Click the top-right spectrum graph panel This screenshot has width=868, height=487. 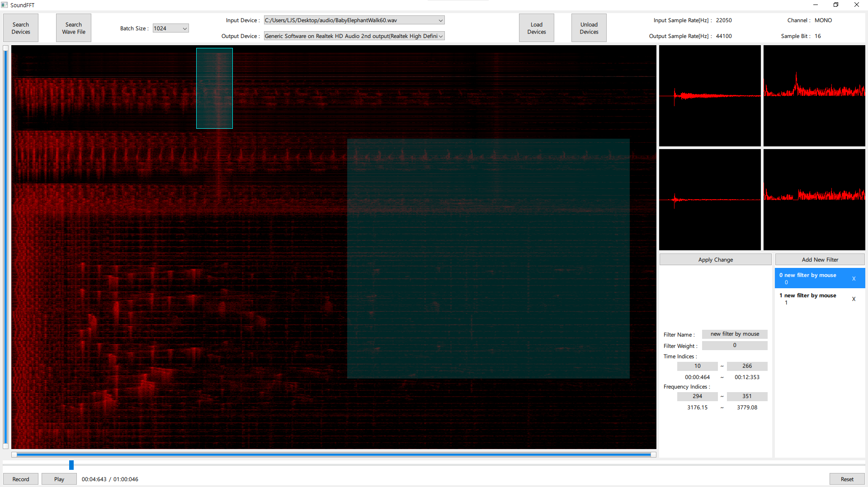pyautogui.click(x=814, y=96)
